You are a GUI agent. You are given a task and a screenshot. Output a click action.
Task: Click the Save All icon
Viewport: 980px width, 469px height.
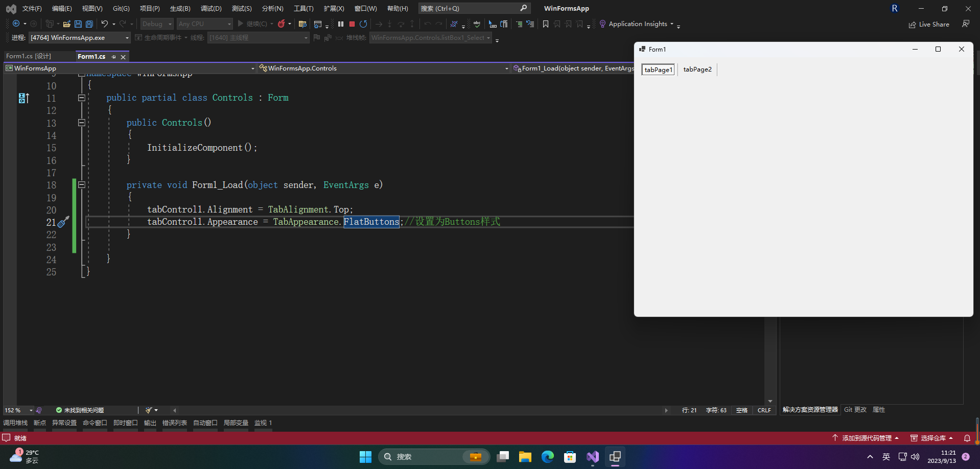click(89, 24)
